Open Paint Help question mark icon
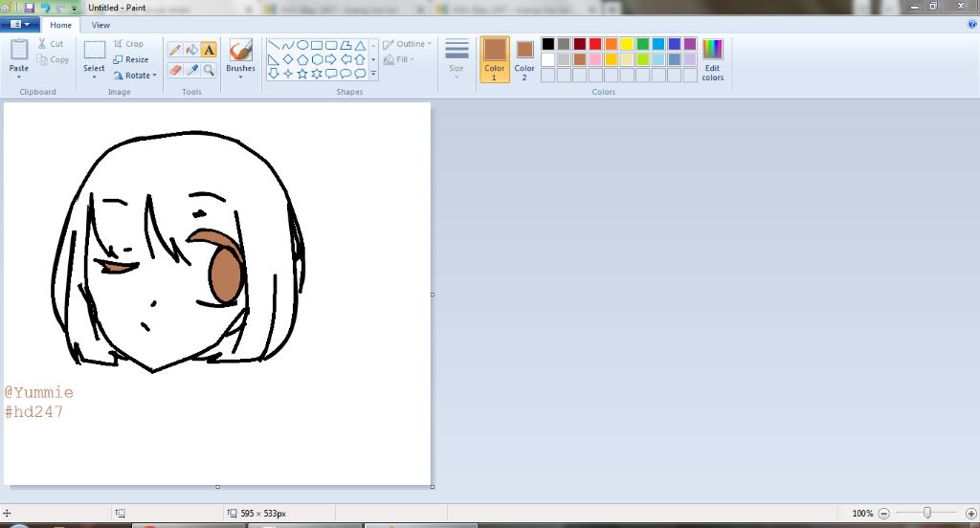 coord(972,24)
